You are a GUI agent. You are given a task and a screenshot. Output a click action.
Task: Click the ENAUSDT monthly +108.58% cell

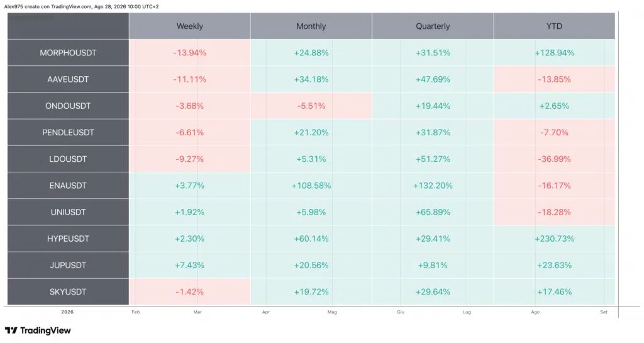[311, 186]
